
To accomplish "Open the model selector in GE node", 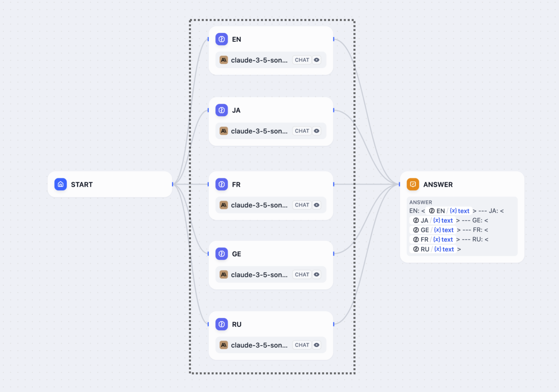I will tap(259, 275).
